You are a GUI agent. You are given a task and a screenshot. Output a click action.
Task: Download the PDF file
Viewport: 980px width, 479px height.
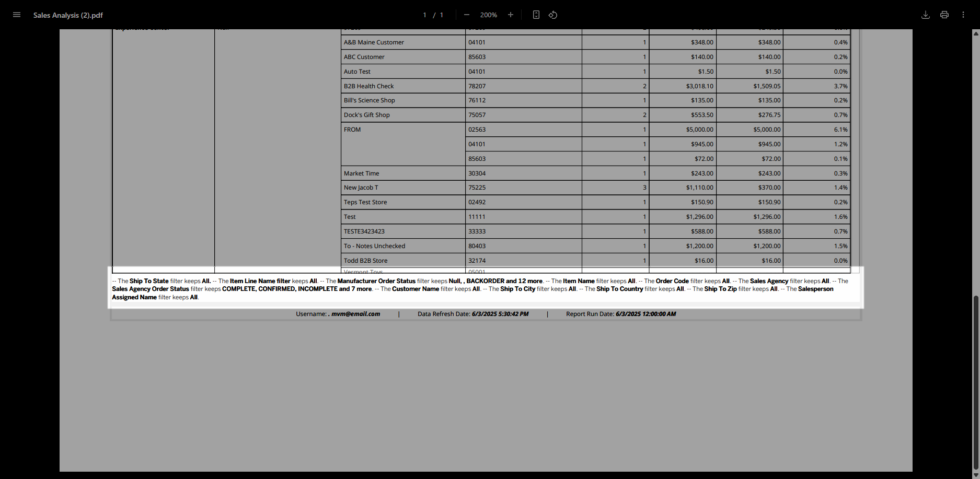pos(926,15)
